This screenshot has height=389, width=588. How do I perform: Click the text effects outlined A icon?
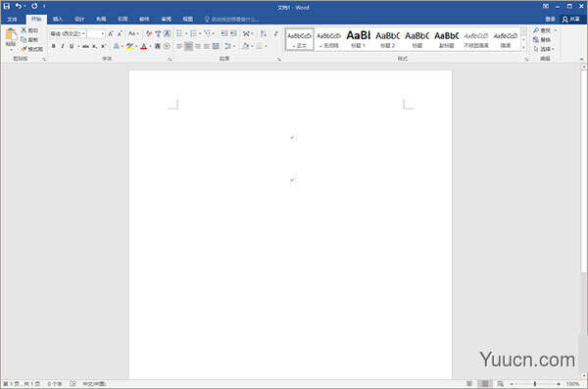(117, 46)
